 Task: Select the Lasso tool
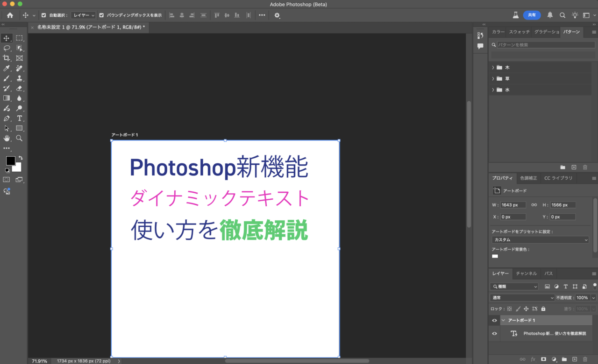pyautogui.click(x=7, y=48)
